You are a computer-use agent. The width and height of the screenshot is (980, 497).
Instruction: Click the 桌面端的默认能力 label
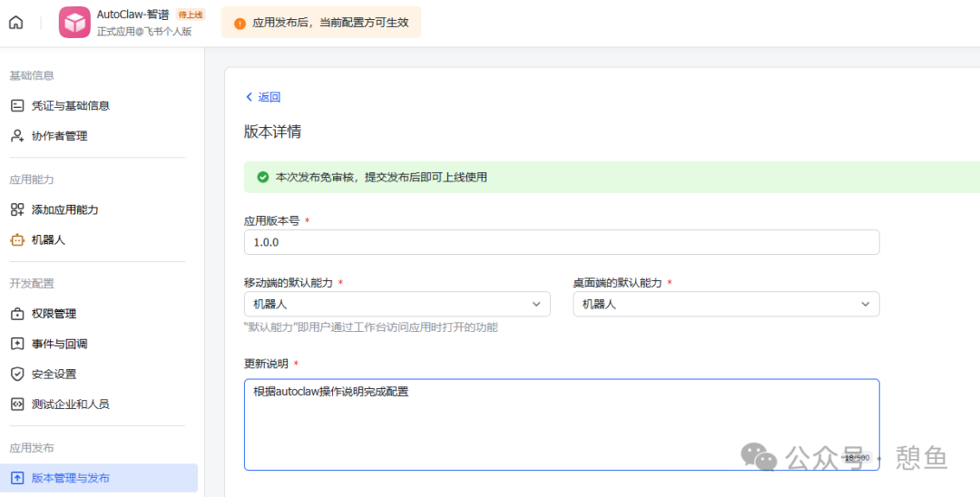pyautogui.click(x=618, y=283)
